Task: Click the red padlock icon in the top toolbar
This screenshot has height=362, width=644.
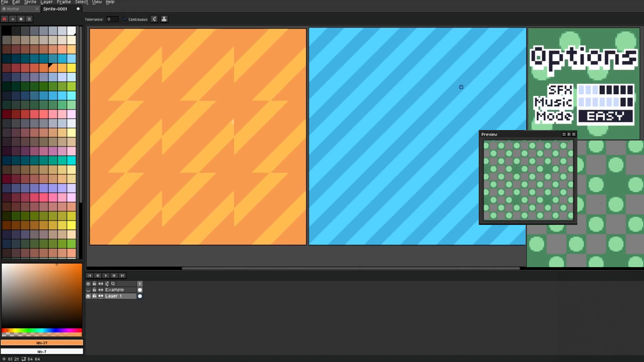Action: click(4, 19)
